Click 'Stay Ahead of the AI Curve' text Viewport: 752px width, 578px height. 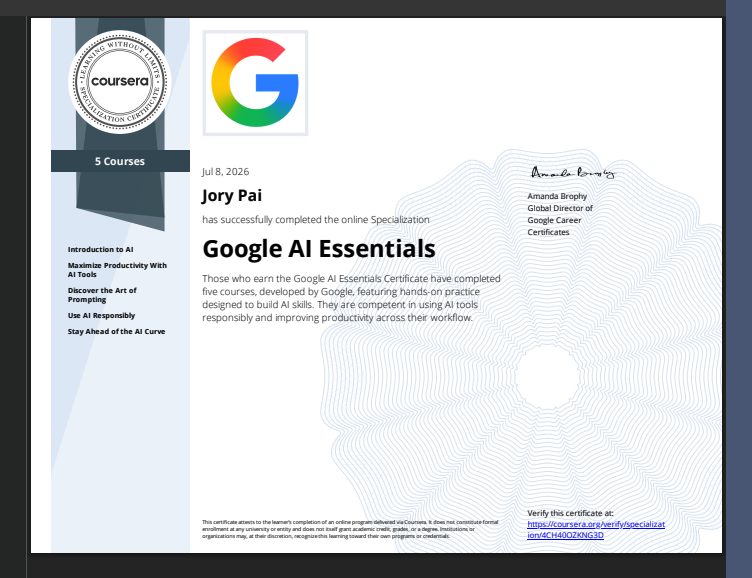point(117,331)
